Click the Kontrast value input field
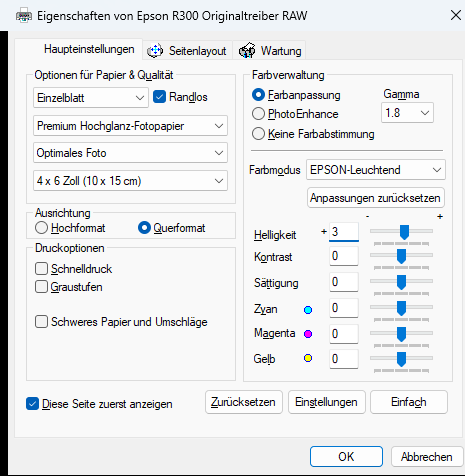The height and width of the screenshot is (476, 465). tap(344, 256)
